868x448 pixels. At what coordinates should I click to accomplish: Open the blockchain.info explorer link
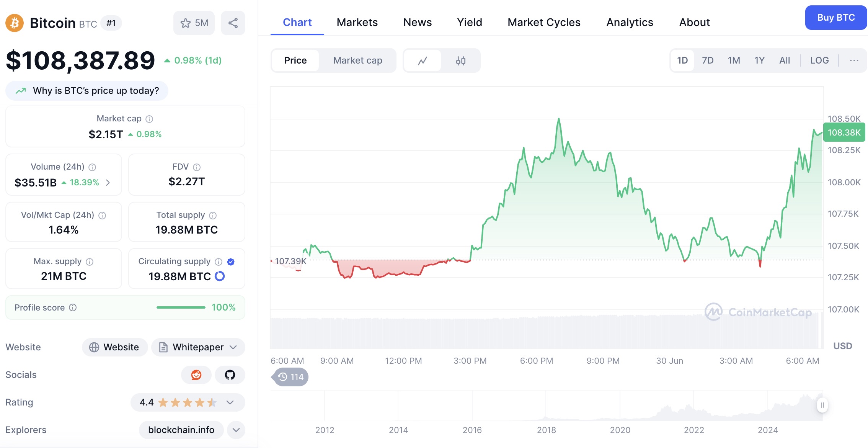[x=181, y=430]
